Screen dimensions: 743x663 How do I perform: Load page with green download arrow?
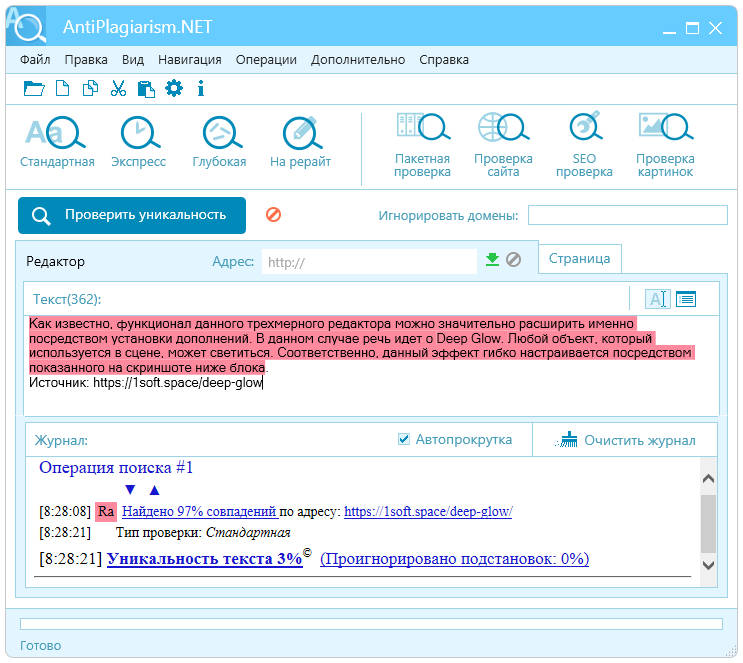pos(493,260)
